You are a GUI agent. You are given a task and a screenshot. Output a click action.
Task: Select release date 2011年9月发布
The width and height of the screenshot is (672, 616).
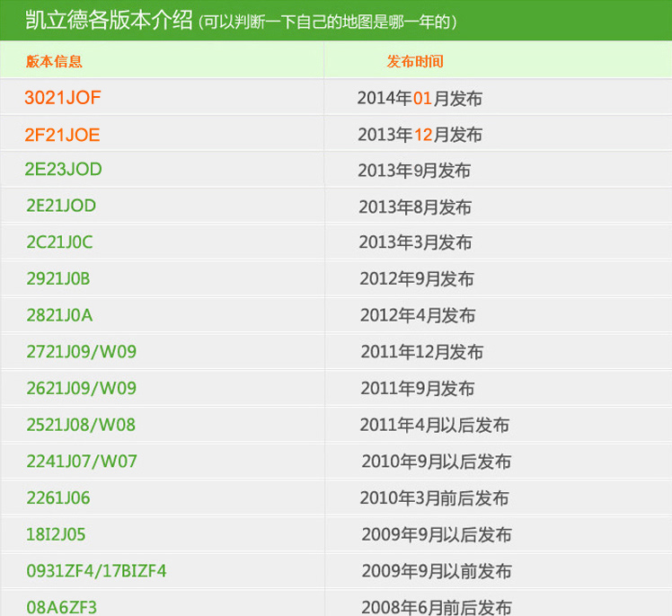(x=418, y=389)
